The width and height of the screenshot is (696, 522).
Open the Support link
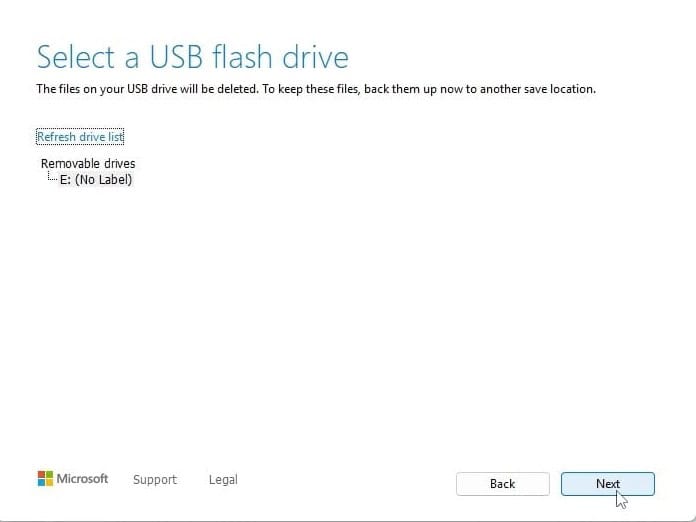tap(155, 480)
